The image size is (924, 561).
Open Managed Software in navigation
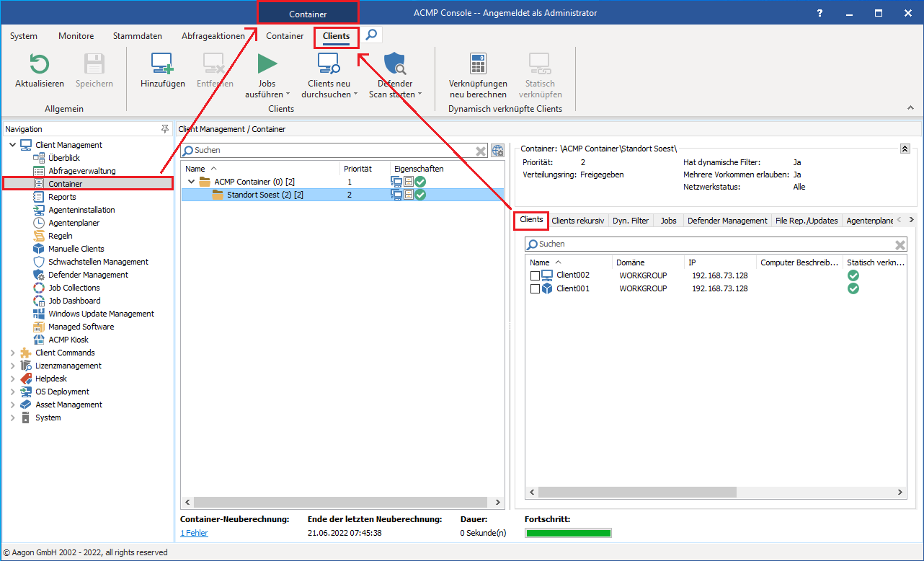(81, 327)
